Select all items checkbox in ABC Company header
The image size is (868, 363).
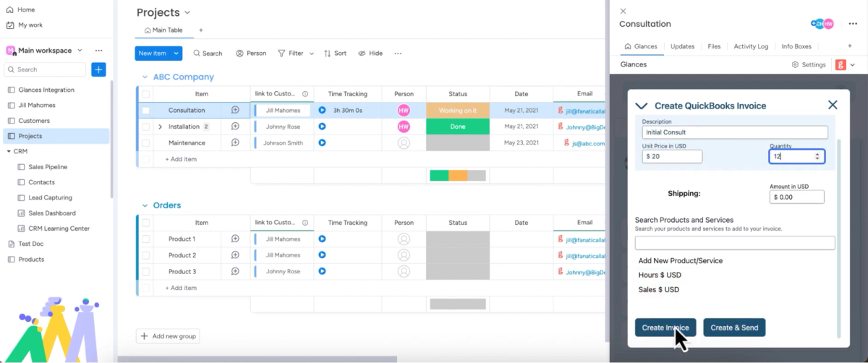146,94
